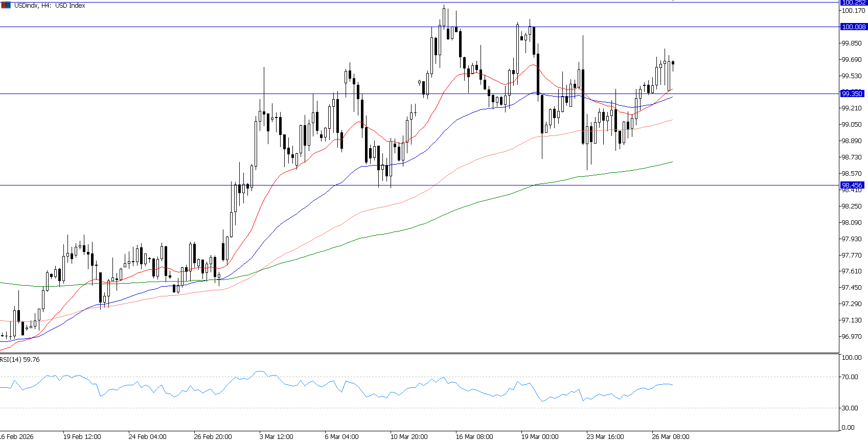Click the green moving average line end
Image resolution: width=868 pixels, height=441 pixels.
click(672, 162)
